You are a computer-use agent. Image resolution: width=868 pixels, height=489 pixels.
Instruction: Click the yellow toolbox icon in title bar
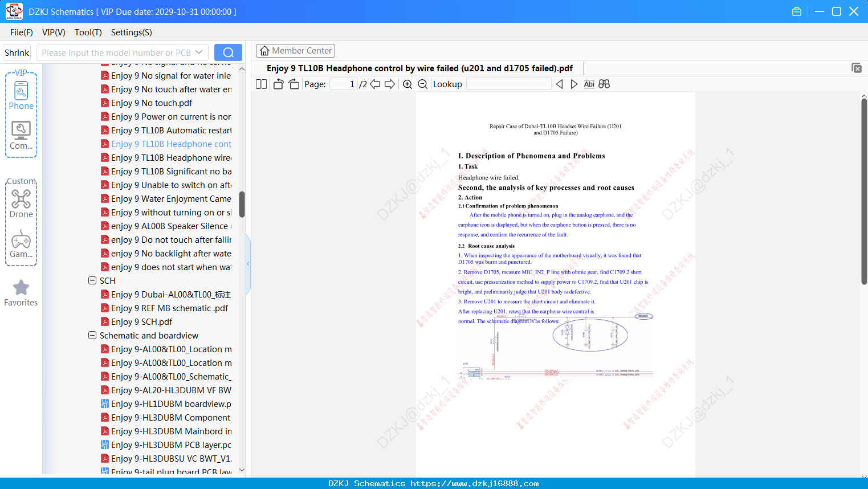pyautogui.click(x=797, y=11)
